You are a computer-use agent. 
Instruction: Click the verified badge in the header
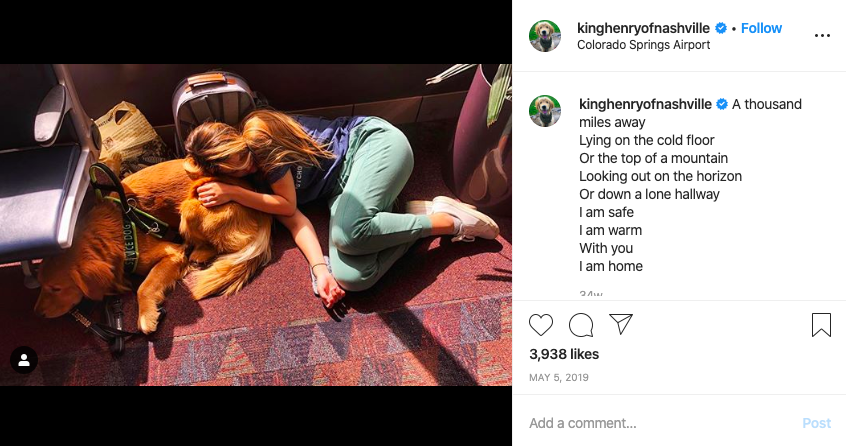coord(720,28)
